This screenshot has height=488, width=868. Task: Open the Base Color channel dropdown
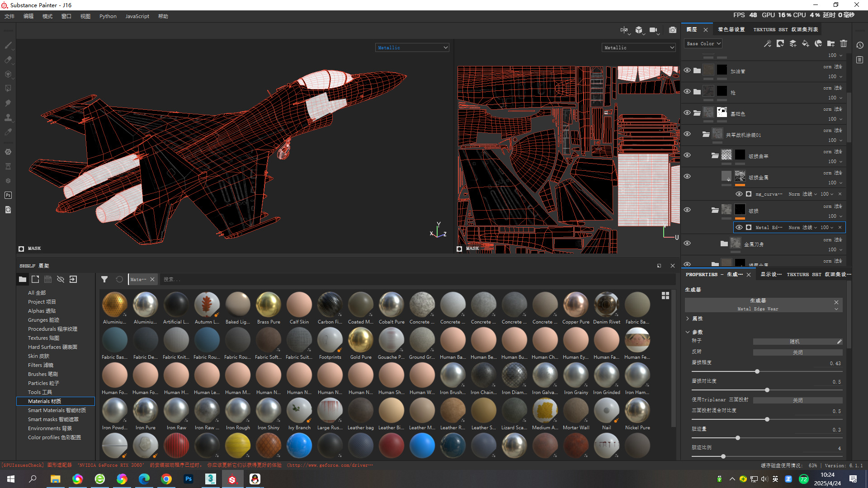click(x=703, y=44)
